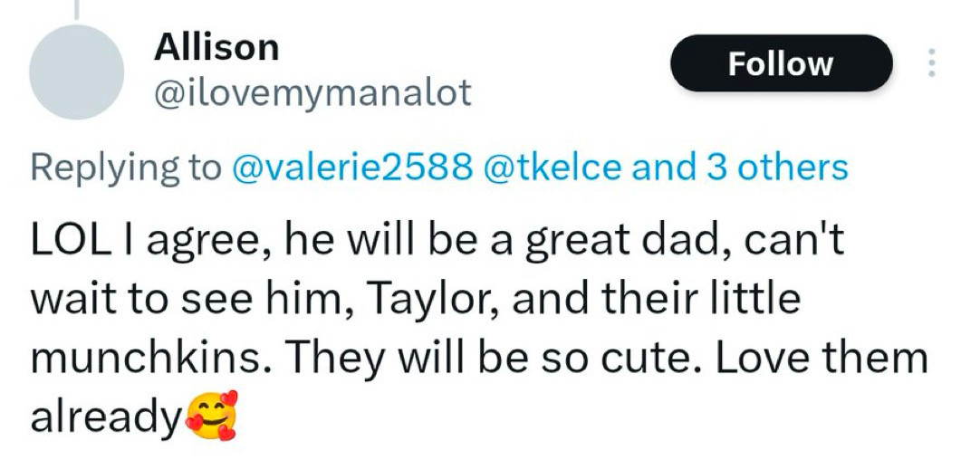Open the three-dot more options menu
980x460 pixels.
[x=931, y=63]
